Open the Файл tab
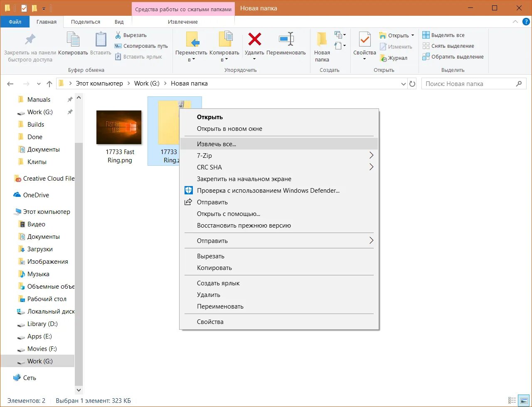The width and height of the screenshot is (532, 407). point(15,22)
